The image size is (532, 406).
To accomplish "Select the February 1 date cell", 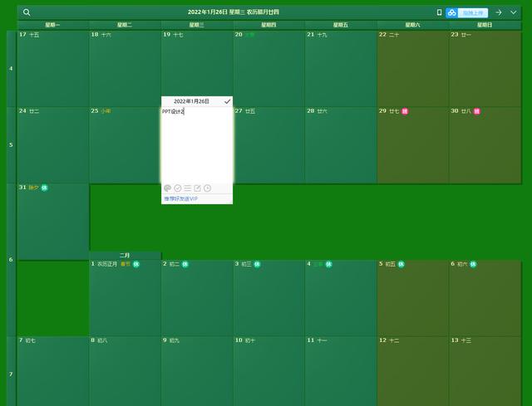I will (125, 296).
